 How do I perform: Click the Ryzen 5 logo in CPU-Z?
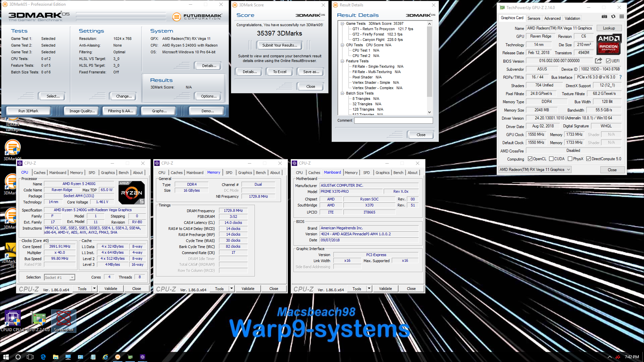pos(132,193)
